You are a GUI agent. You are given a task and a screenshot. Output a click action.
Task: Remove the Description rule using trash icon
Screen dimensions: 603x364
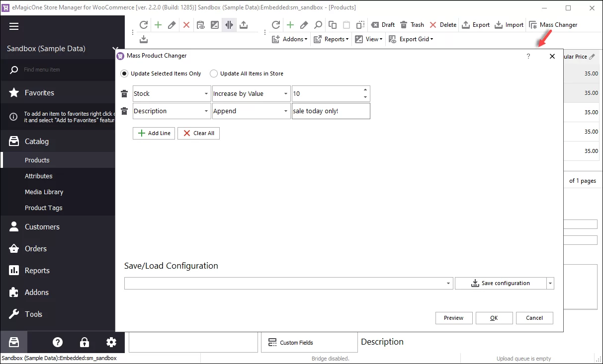(x=124, y=111)
